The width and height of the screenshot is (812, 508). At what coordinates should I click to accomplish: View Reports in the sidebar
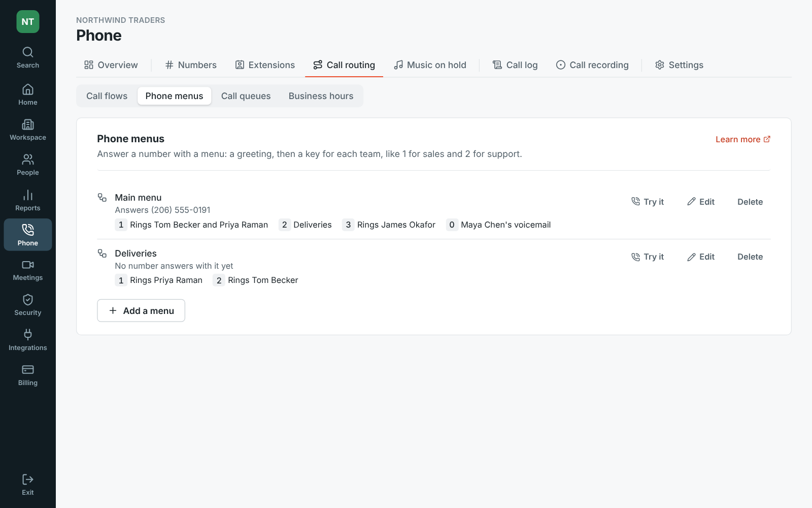pos(28,201)
